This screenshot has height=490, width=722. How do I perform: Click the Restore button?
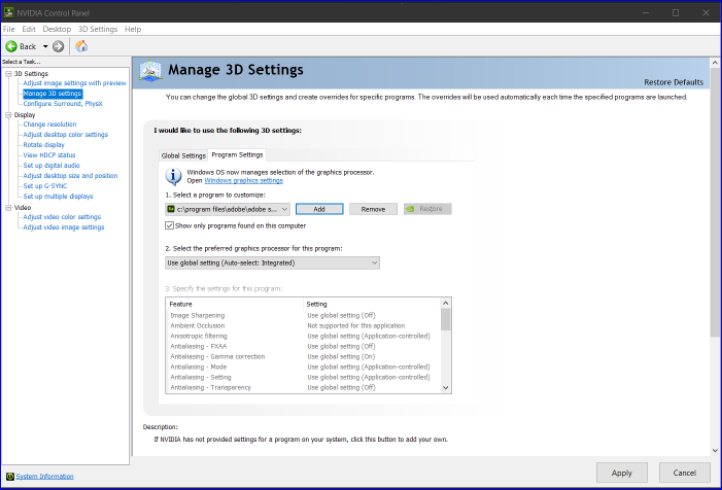click(427, 209)
